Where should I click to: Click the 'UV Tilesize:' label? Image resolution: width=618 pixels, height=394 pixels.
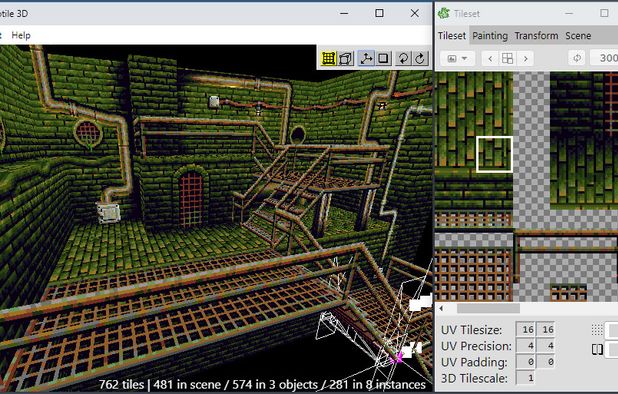[471, 330]
